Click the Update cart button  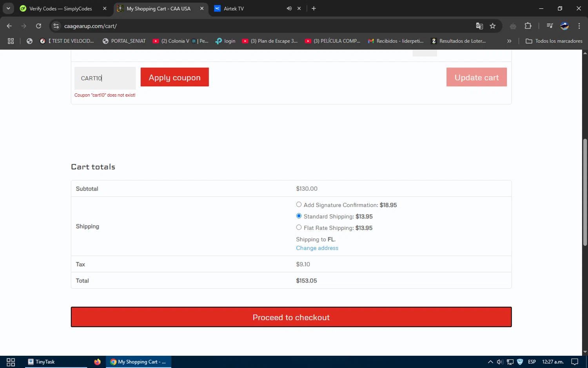point(476,77)
